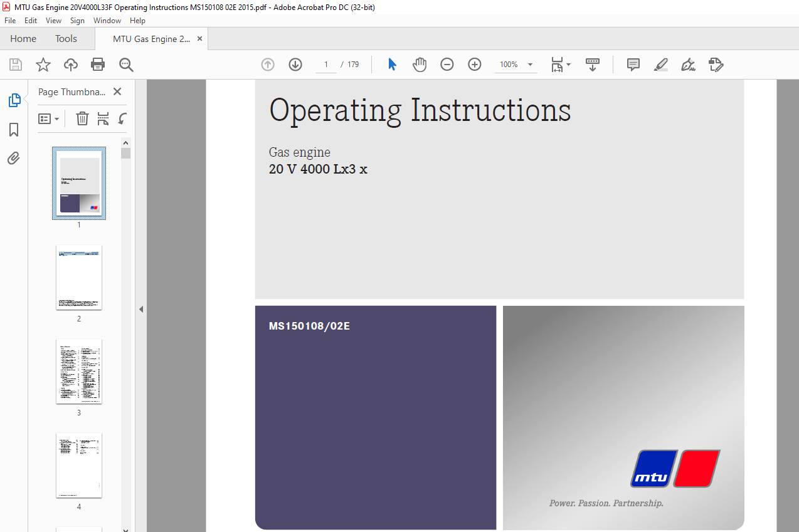Switch to the Home tab

click(x=23, y=39)
